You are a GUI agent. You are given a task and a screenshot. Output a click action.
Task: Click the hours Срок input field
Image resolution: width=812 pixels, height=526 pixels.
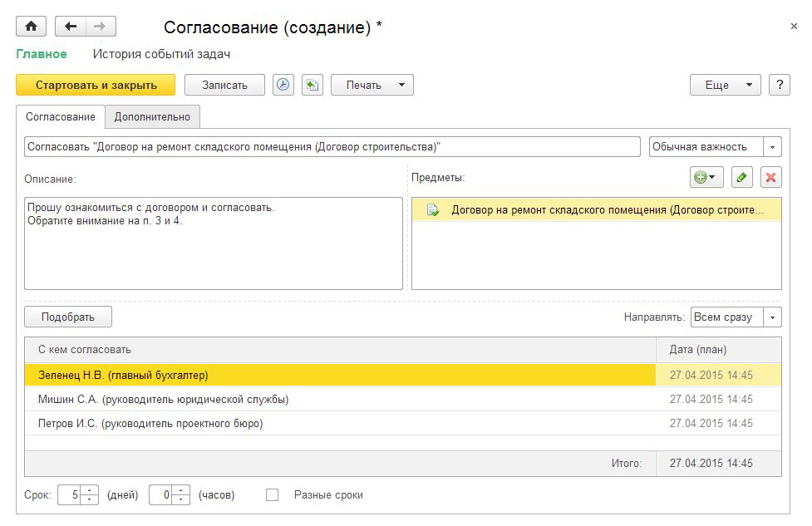[161, 495]
